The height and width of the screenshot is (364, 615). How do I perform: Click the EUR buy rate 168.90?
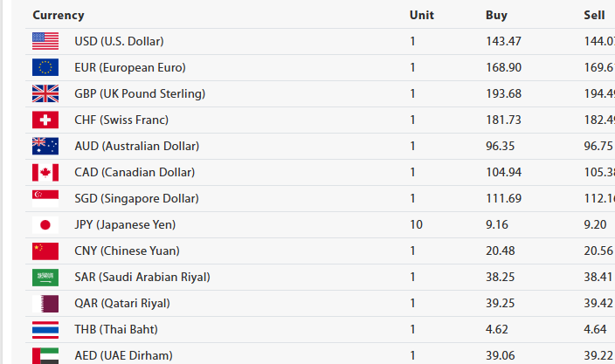(503, 67)
